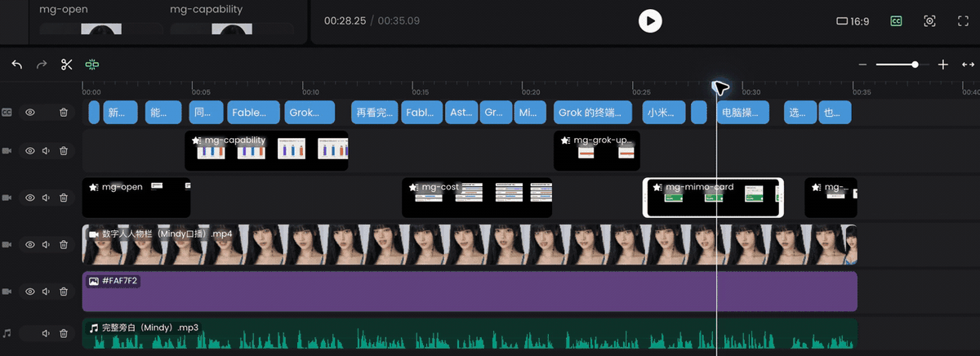The width and height of the screenshot is (980, 356).
Task: Select the last mg- clip at track end
Action: tap(831, 198)
